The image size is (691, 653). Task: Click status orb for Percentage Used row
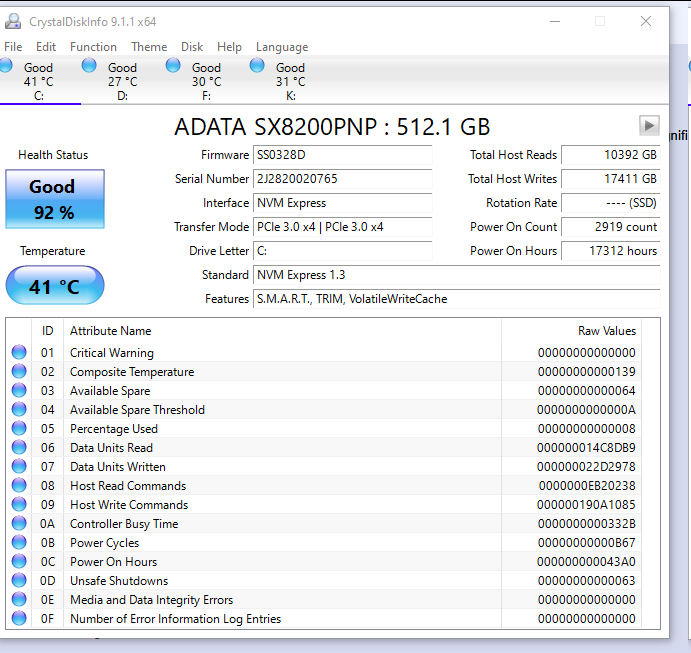pos(19,429)
